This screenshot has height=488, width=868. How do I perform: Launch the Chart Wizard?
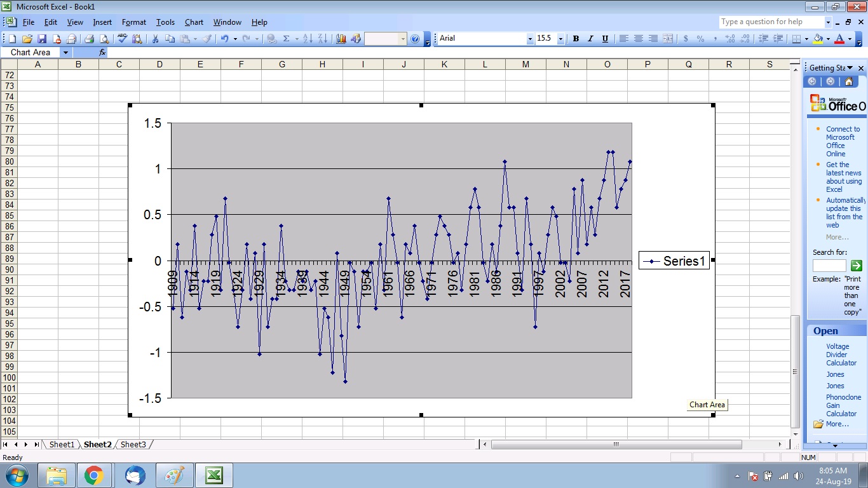point(341,39)
